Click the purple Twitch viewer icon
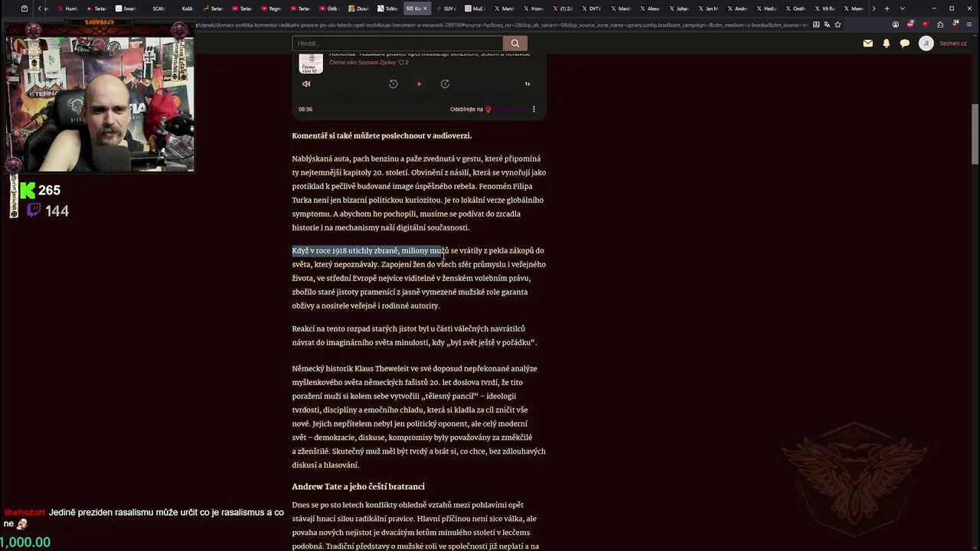Viewport: 980px width, 551px height. [34, 210]
